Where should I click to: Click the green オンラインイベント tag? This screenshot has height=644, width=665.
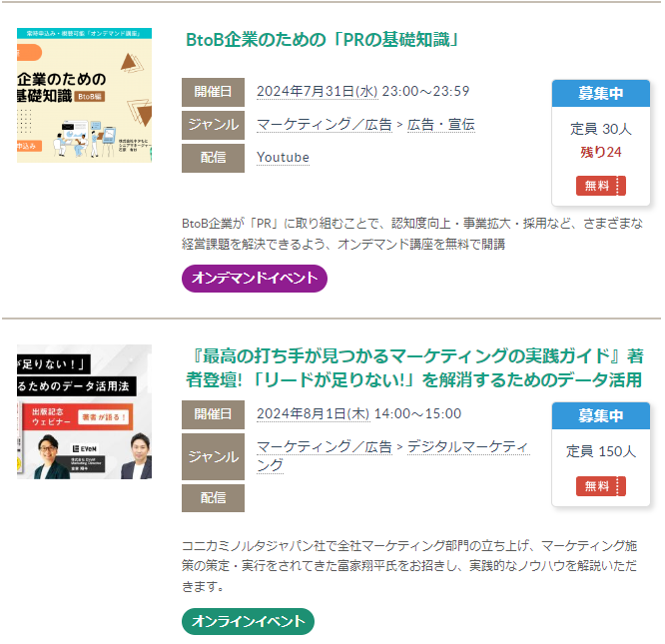click(x=248, y=621)
